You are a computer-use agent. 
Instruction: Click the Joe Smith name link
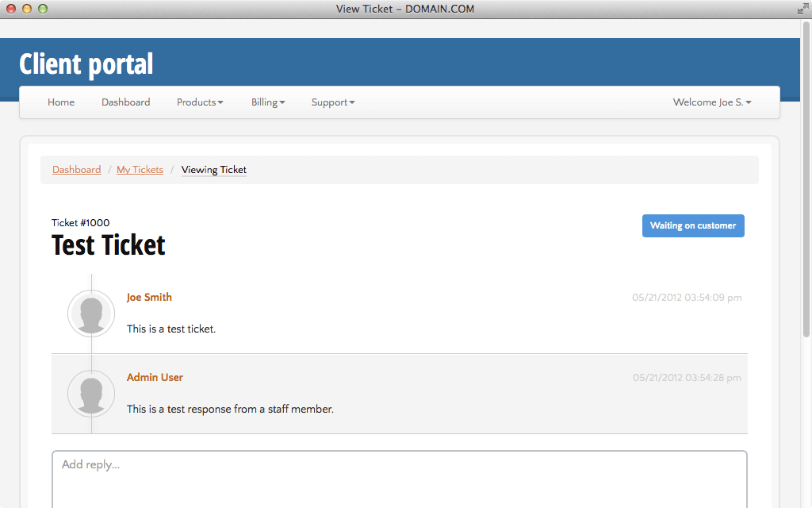pyautogui.click(x=149, y=297)
